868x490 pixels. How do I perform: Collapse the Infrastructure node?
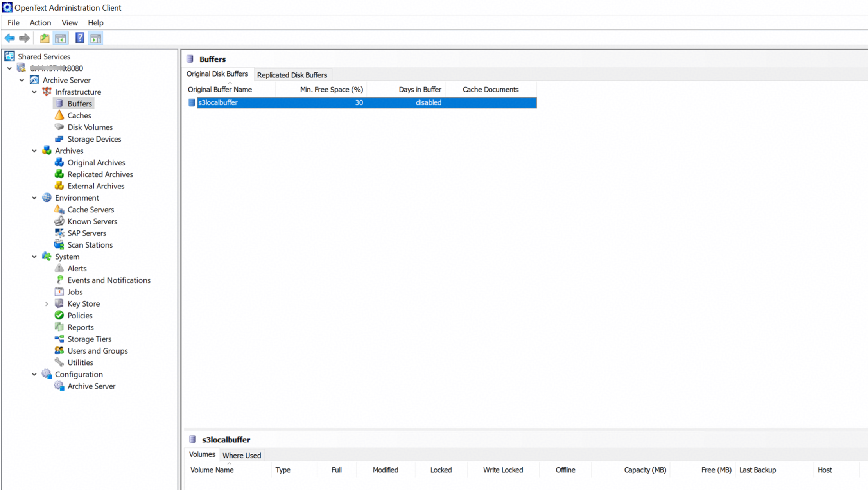pyautogui.click(x=34, y=92)
